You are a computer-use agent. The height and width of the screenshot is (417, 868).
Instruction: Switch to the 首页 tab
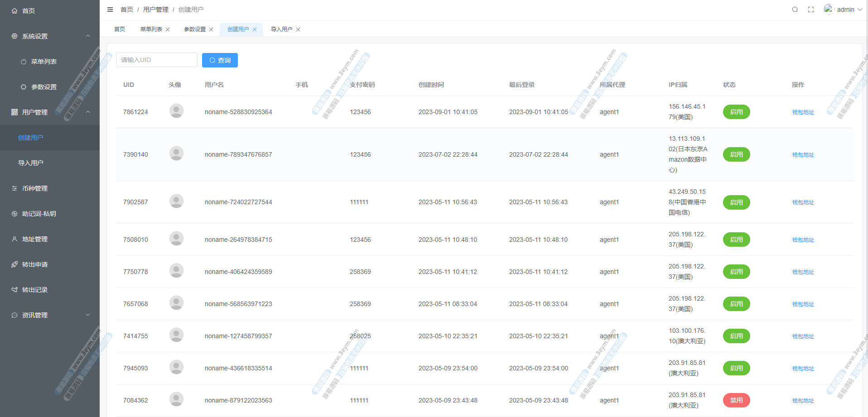click(x=120, y=29)
